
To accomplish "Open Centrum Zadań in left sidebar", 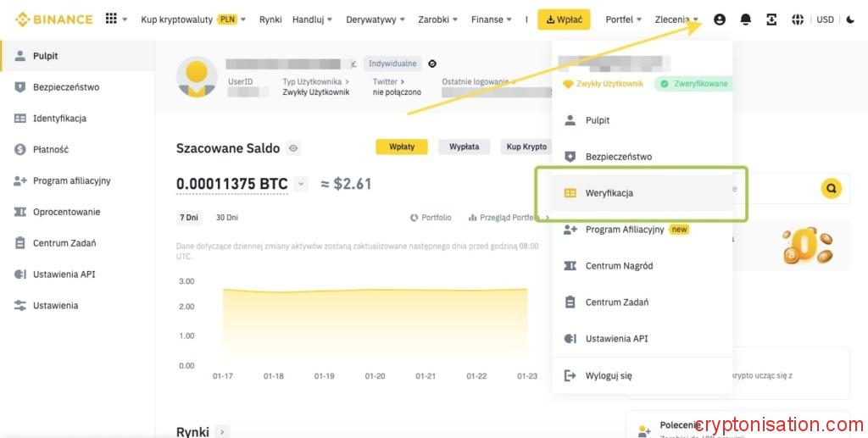I will (x=77, y=243).
